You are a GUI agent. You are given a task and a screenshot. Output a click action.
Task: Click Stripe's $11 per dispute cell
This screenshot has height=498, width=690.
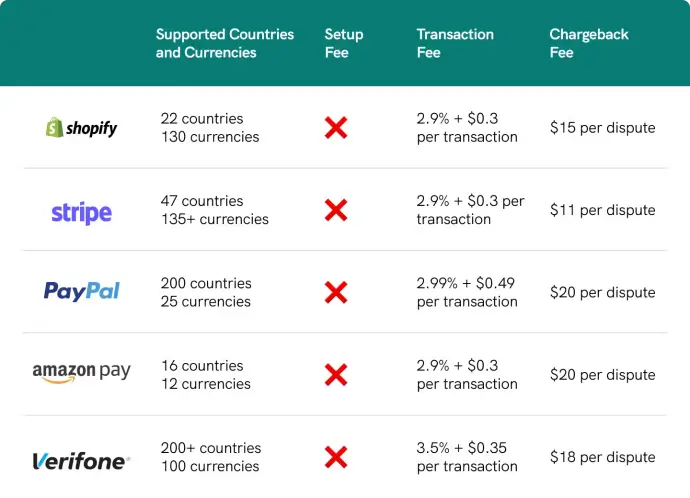[603, 210]
